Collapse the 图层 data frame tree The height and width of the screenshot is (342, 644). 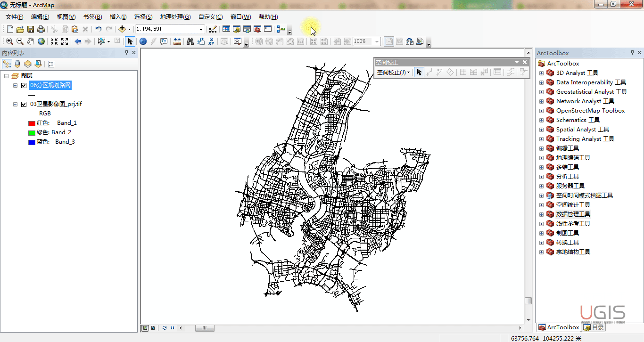pos(6,76)
